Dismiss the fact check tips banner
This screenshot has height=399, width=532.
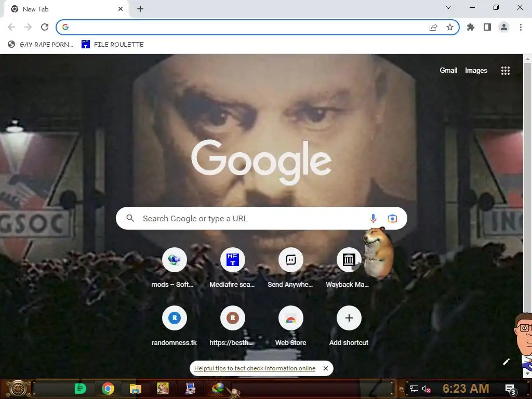coord(326,368)
